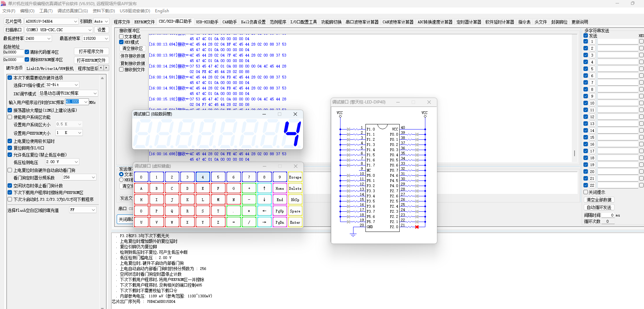Click the asterisk key on virtual keyboard

coord(249,211)
